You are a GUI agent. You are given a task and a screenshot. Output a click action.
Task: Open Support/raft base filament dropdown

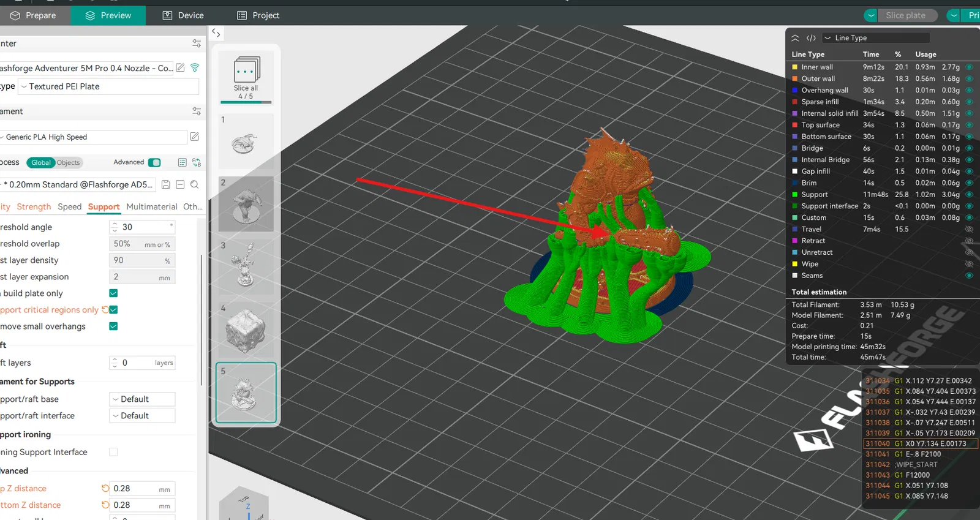pyautogui.click(x=142, y=399)
